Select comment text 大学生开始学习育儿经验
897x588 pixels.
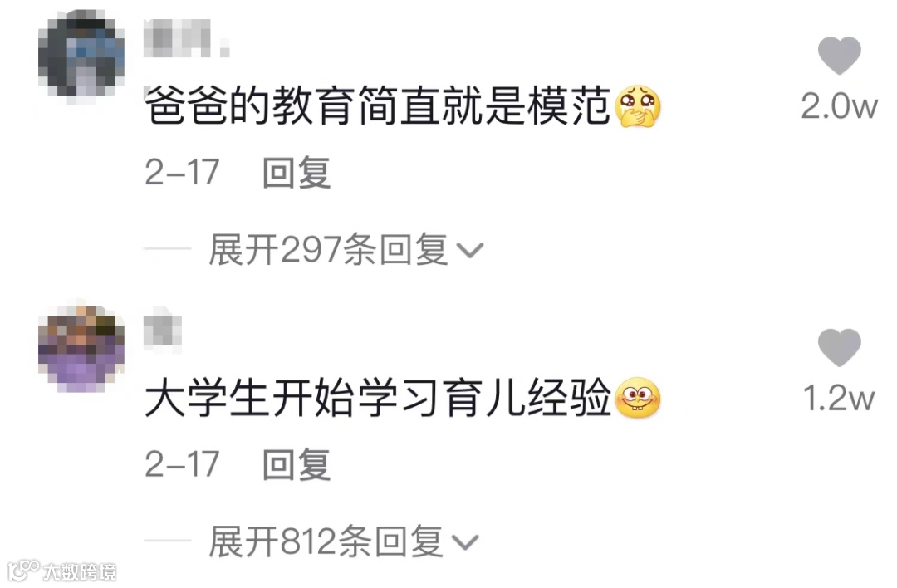pos(378,398)
